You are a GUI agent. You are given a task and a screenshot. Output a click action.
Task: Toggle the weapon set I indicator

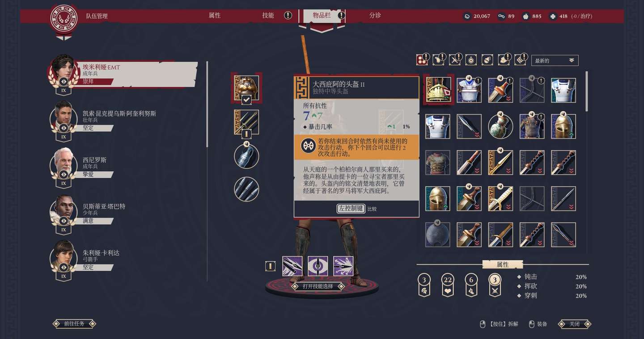pyautogui.click(x=246, y=134)
